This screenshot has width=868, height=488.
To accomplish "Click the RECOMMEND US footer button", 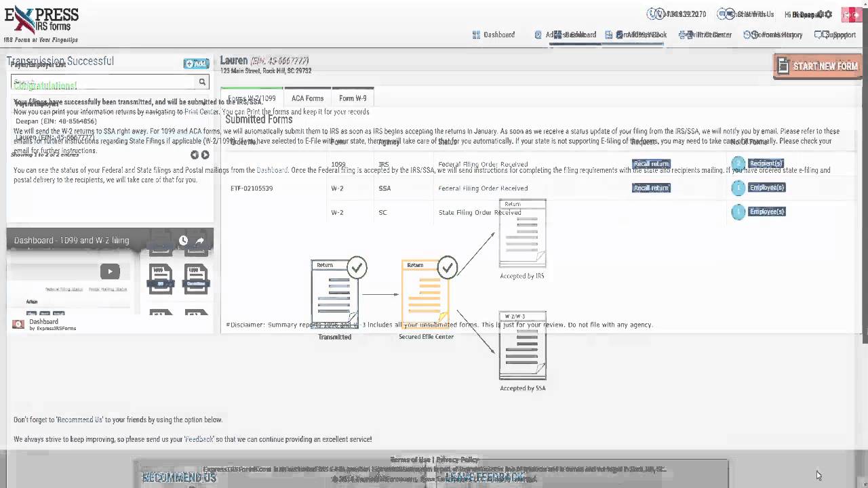I will [179, 478].
